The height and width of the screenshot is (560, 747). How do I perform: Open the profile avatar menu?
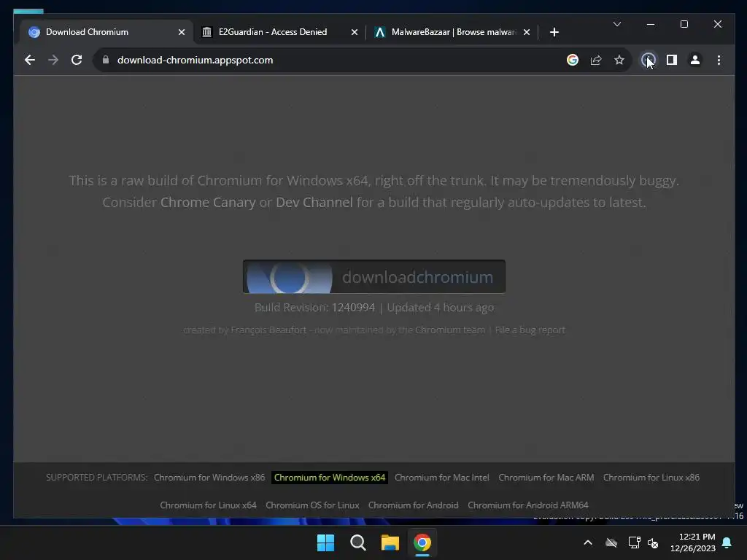click(695, 60)
